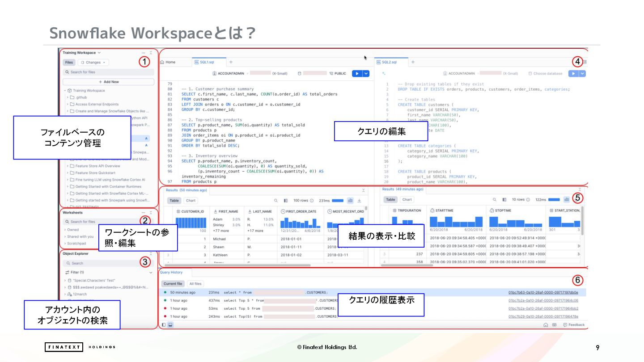Click the clock icon on the FIRST_ORDER_DATE column

283,211
